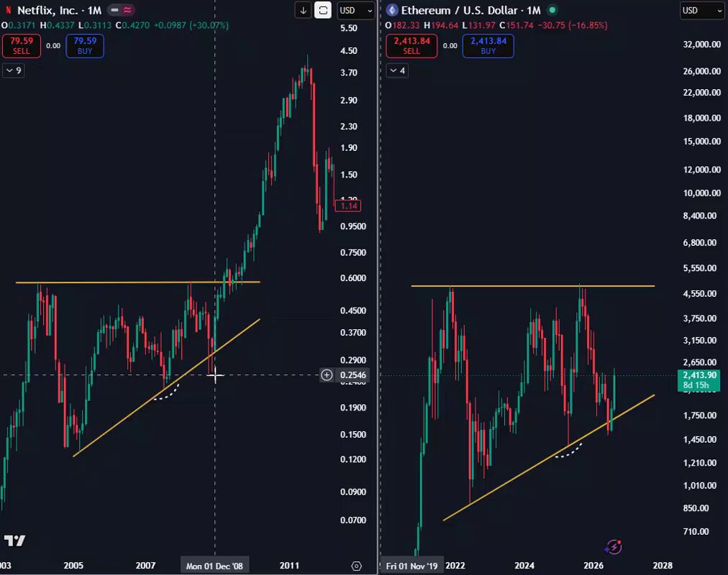Click the green market status dot on Ethereum
728x575 pixels.
pyautogui.click(x=552, y=10)
